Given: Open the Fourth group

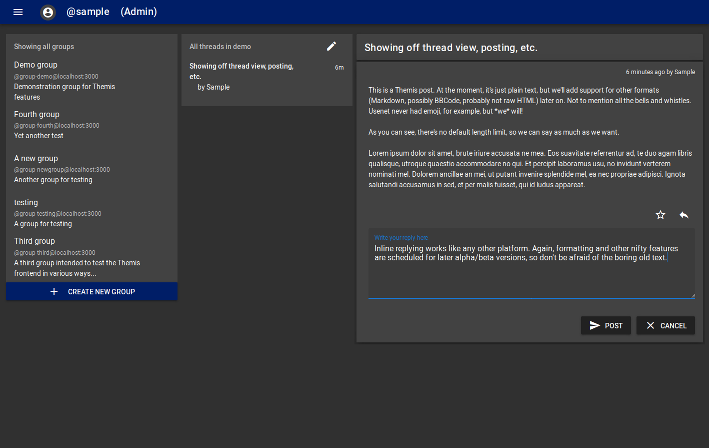Looking at the screenshot, I should click(x=38, y=114).
